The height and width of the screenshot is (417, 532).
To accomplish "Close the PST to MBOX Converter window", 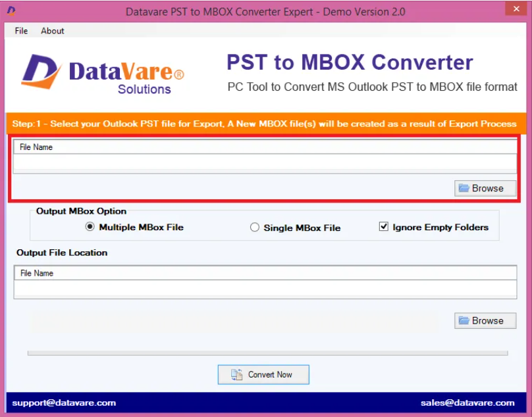I will tap(516, 9).
